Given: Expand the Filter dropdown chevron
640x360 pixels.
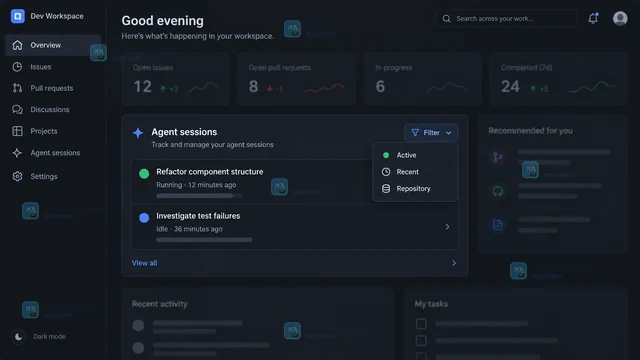Looking at the screenshot, I should (x=449, y=133).
